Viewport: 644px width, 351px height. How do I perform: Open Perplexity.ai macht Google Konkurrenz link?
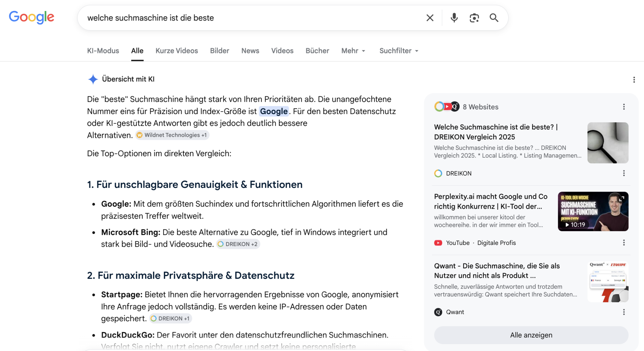(x=491, y=201)
